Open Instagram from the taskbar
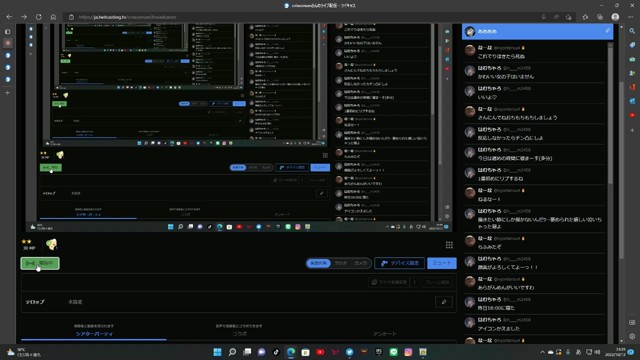This screenshot has height=360, width=640. click(x=408, y=352)
